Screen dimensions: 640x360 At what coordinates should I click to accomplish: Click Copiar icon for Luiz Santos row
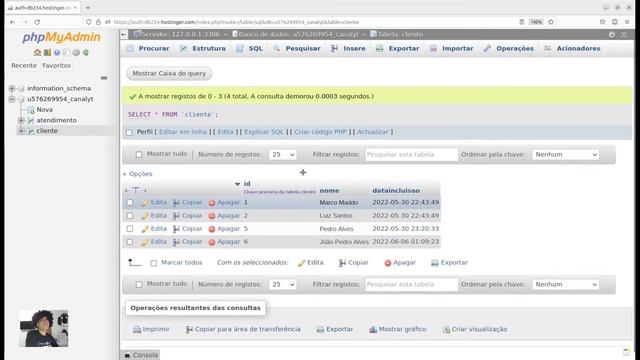point(176,216)
